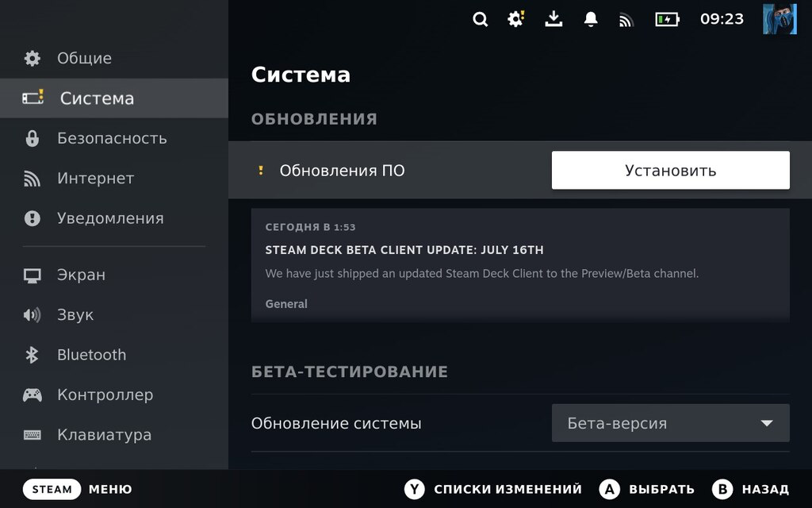Open the Общие settings section
The height and width of the screenshot is (508, 812).
pos(114,58)
